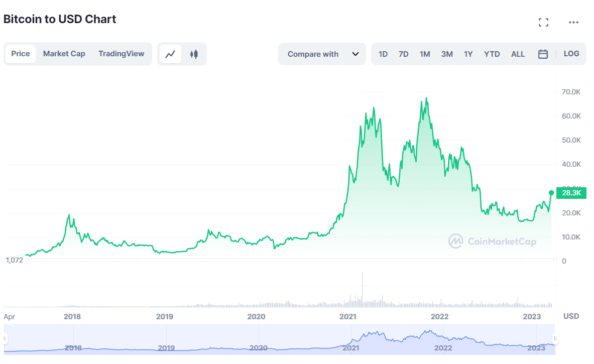The image size is (594, 364).
Task: Set chart range to 3M
Action: tap(447, 54)
